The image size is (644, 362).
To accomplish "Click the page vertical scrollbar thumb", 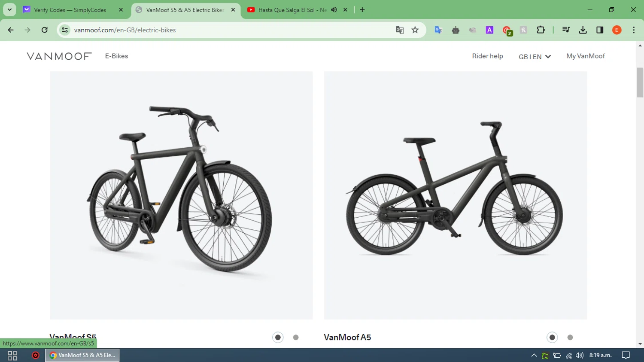I will pyautogui.click(x=640, y=82).
